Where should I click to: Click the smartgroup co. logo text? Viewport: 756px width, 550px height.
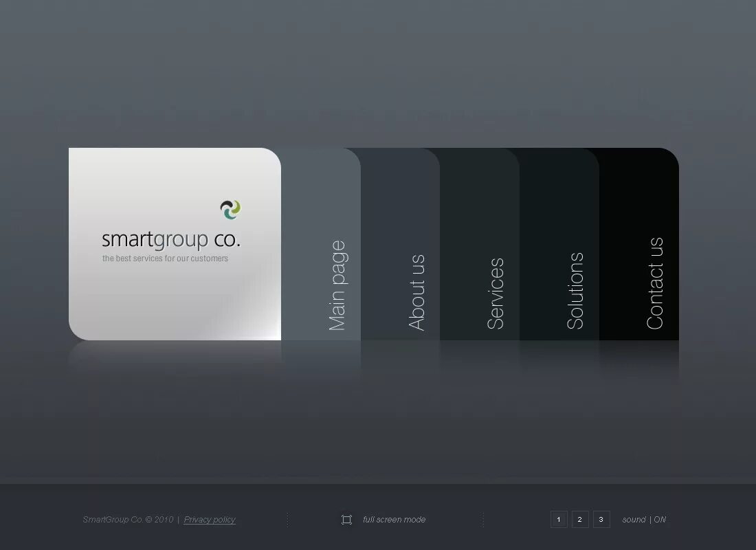click(170, 240)
